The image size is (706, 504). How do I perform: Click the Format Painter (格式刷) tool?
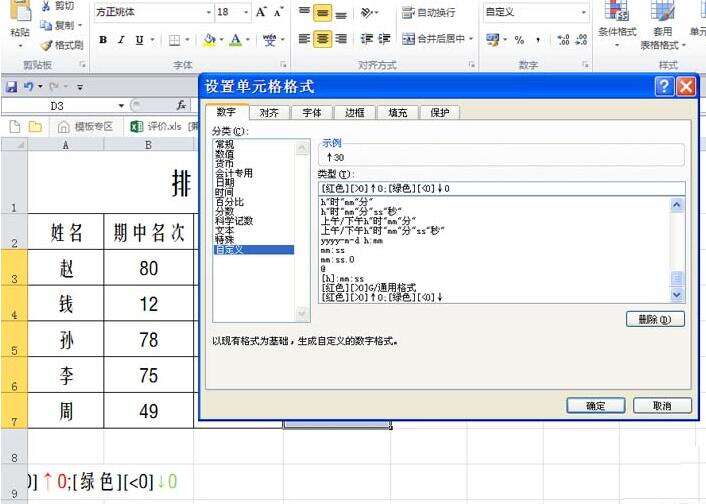coord(61,45)
